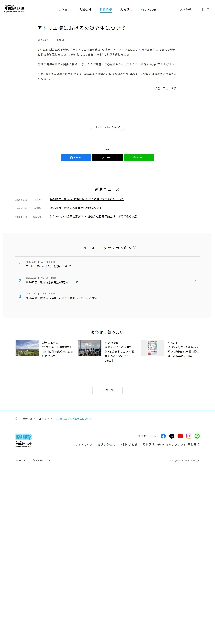The image size is (215, 644).
Task: Open the 新潟手ぬぐい展 event thumbnail
Action: click(152, 348)
